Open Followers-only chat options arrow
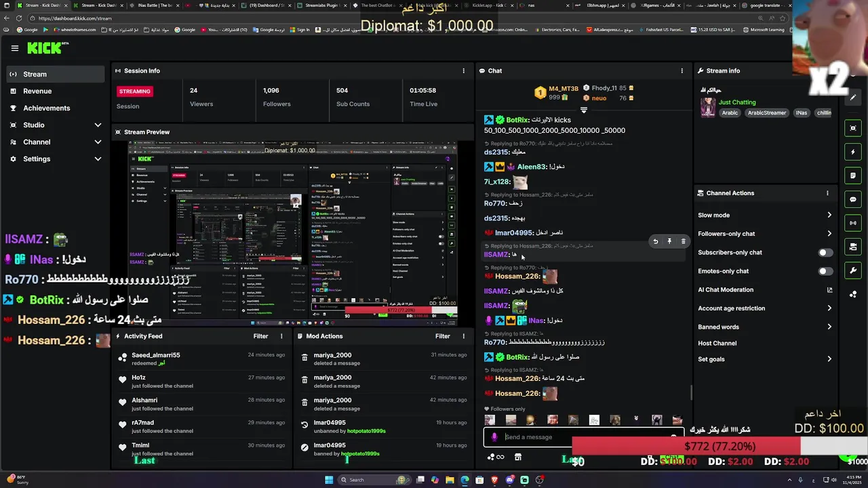 (829, 234)
